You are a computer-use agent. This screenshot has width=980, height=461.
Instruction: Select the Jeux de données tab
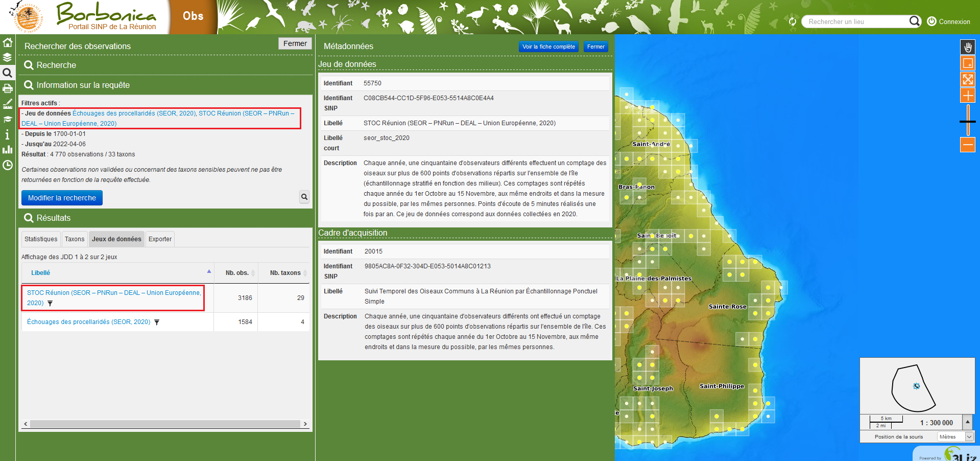click(116, 239)
